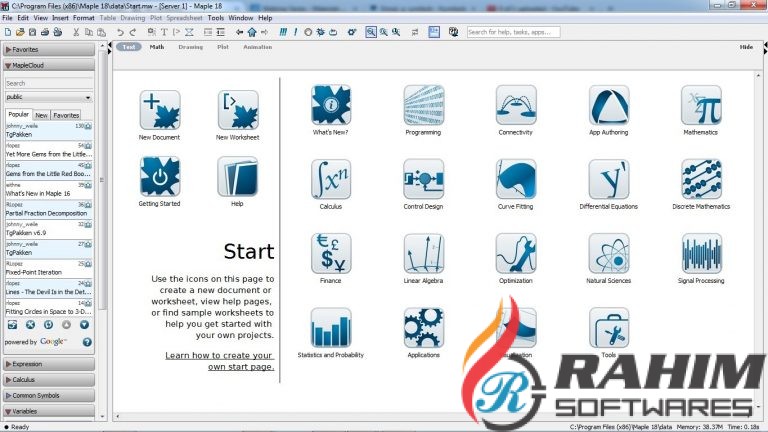Open the New Worksheet icon

[238, 110]
